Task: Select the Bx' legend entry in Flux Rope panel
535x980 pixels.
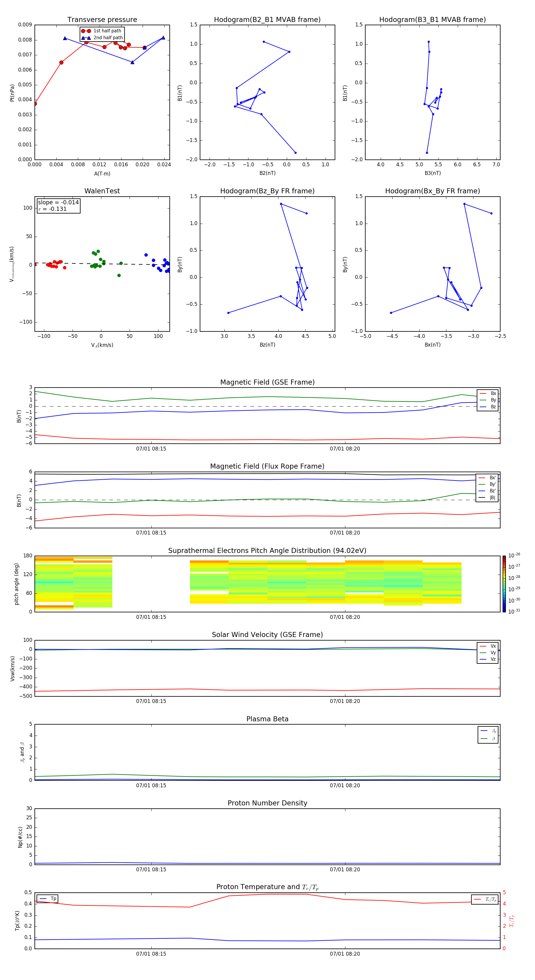Action: point(487,478)
